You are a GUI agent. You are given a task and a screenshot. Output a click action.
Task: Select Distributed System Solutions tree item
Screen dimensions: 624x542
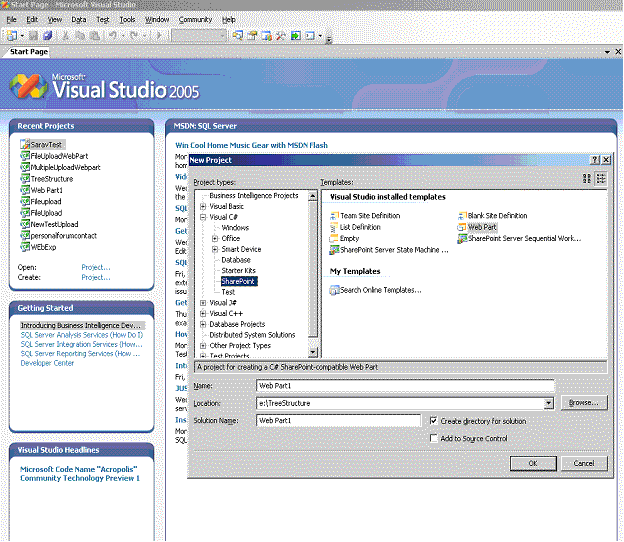(252, 335)
